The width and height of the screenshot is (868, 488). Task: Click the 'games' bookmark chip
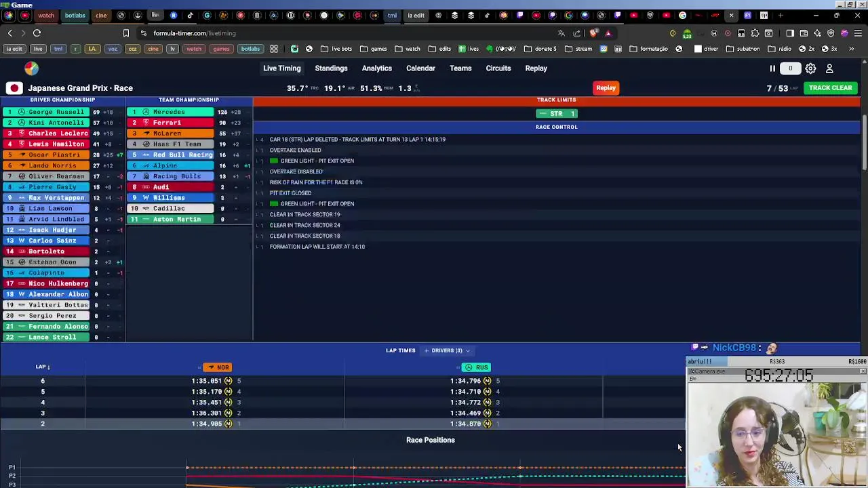[x=221, y=49]
